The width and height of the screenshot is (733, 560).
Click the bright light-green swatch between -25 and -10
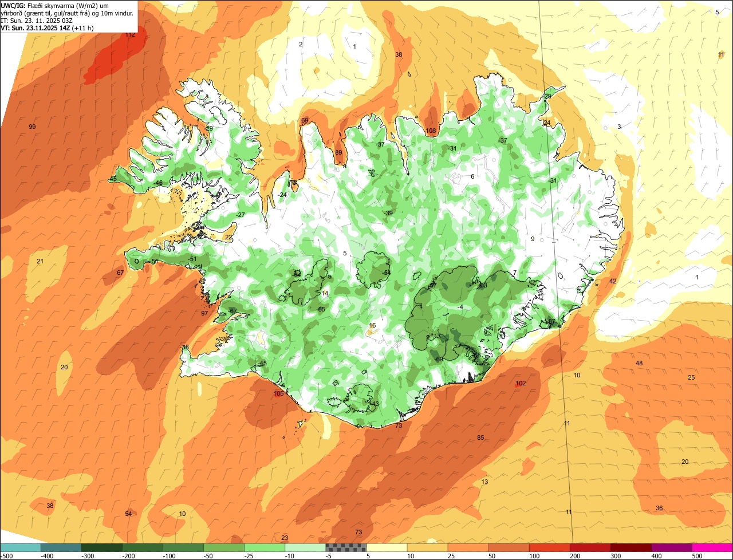click(x=265, y=547)
